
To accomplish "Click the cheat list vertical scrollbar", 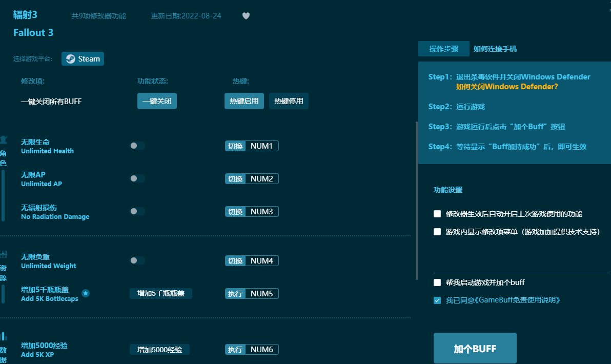I will (417, 200).
